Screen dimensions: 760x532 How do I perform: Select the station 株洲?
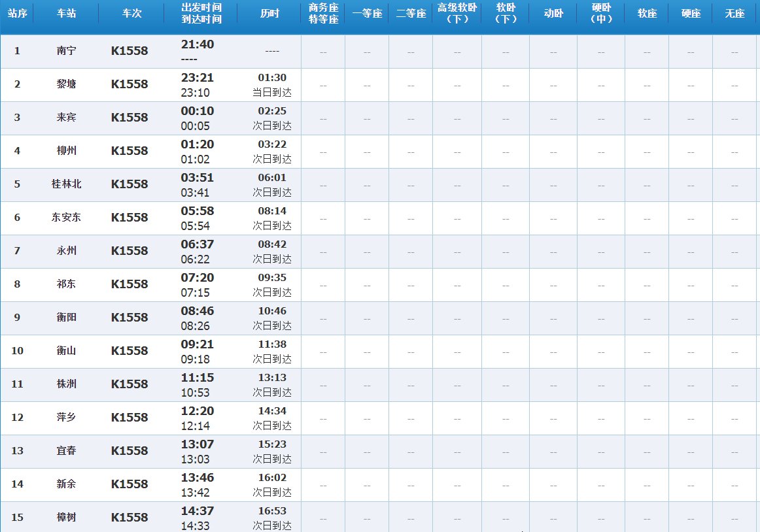point(67,384)
